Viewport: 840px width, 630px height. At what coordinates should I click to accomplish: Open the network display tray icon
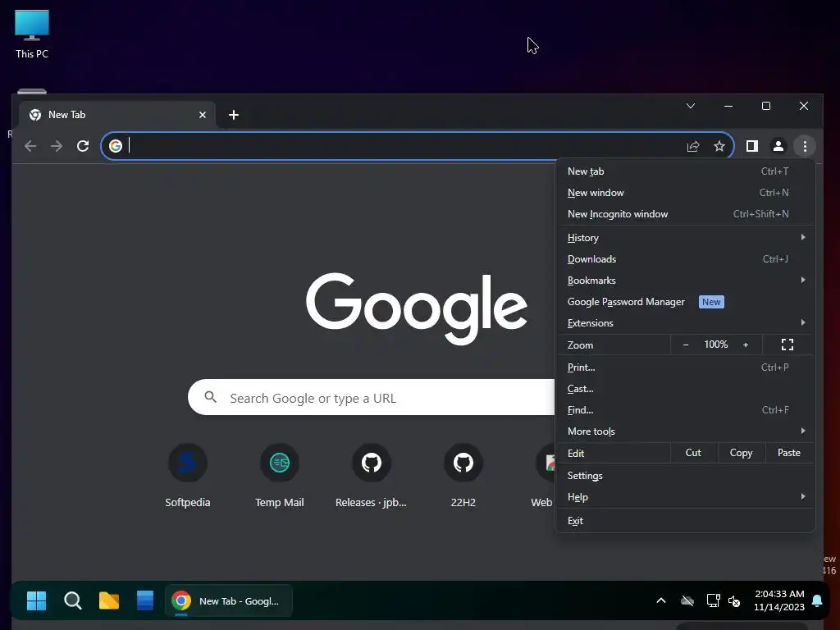coord(713,600)
